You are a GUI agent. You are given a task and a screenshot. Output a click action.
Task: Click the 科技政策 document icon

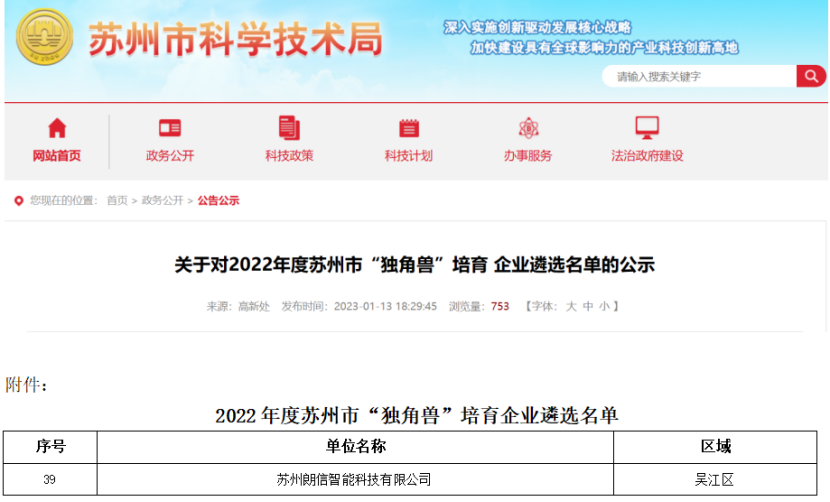coord(289,128)
